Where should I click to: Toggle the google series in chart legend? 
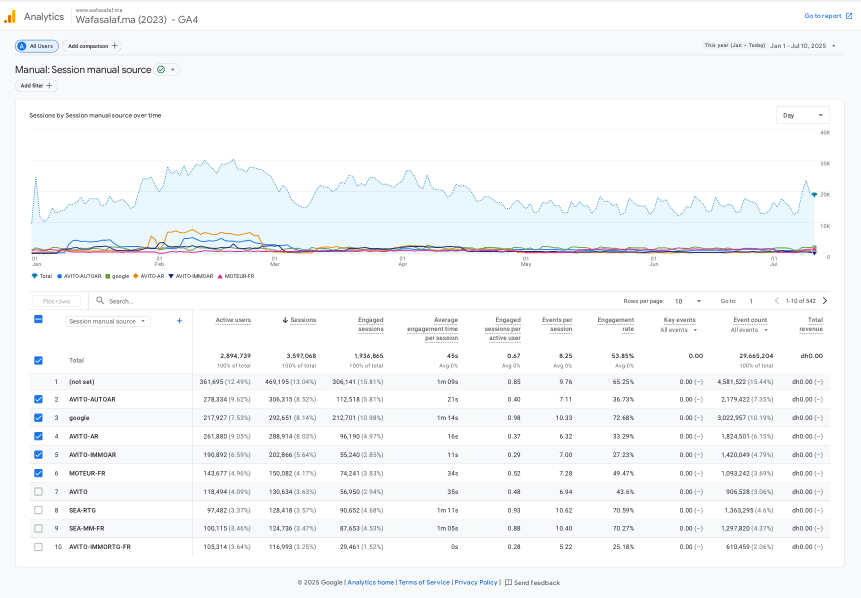117,276
